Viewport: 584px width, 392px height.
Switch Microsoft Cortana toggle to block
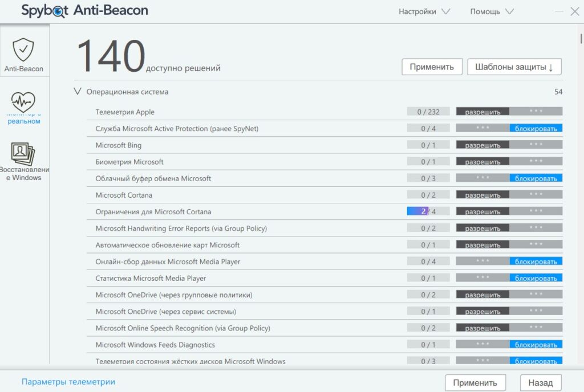coord(536,194)
